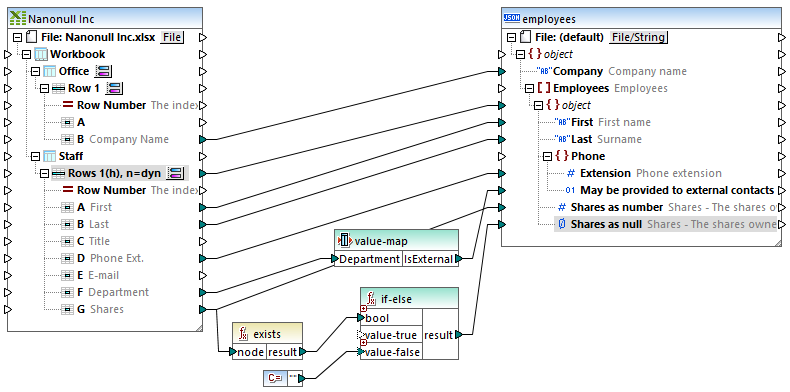This screenshot has width=790, height=392.
Task: Select the Extension number node
Action: point(643,173)
